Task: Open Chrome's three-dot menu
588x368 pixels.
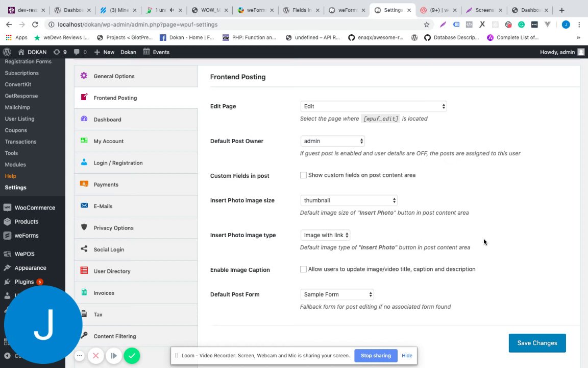Action: [579, 25]
